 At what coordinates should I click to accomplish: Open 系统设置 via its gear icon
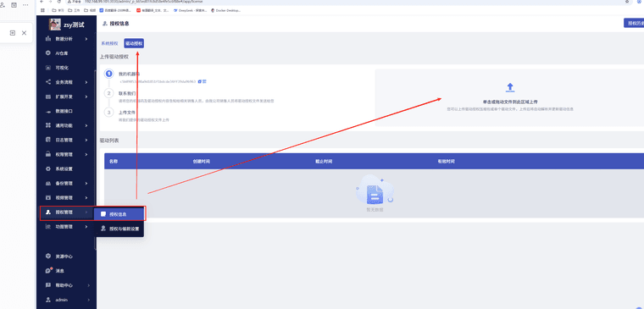pyautogui.click(x=48, y=168)
